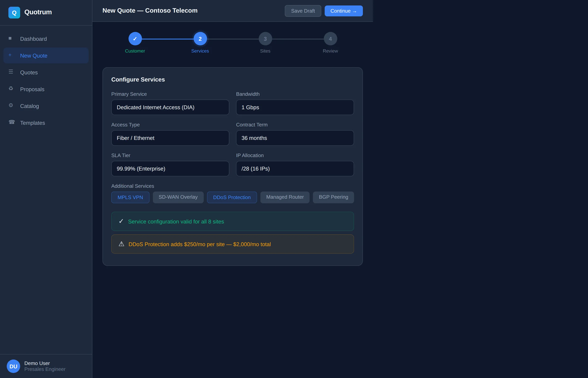Enable the SD-WAN Overlay add-on
The width and height of the screenshot is (588, 378).
pyautogui.click(x=178, y=197)
